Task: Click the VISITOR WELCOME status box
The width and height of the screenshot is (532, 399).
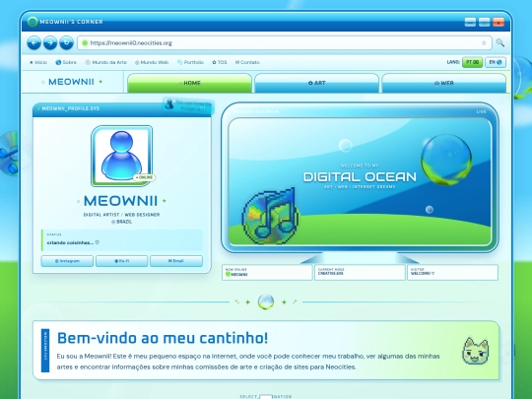Action: (x=452, y=273)
